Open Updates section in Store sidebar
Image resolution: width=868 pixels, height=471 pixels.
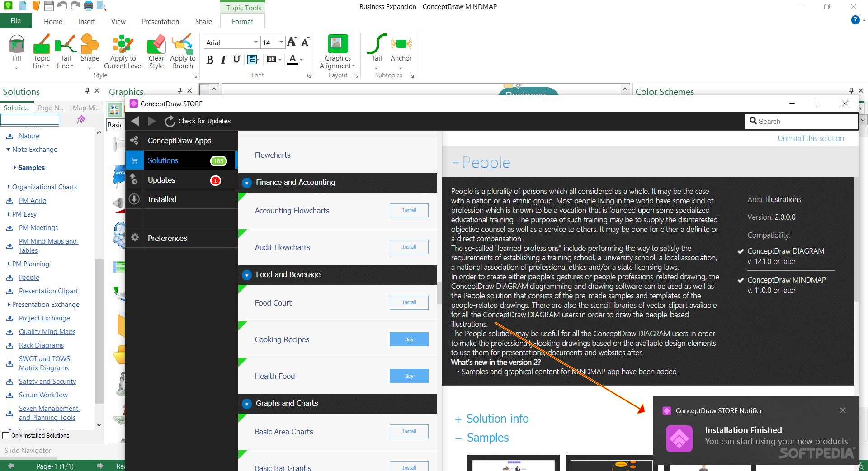pyautogui.click(x=181, y=180)
